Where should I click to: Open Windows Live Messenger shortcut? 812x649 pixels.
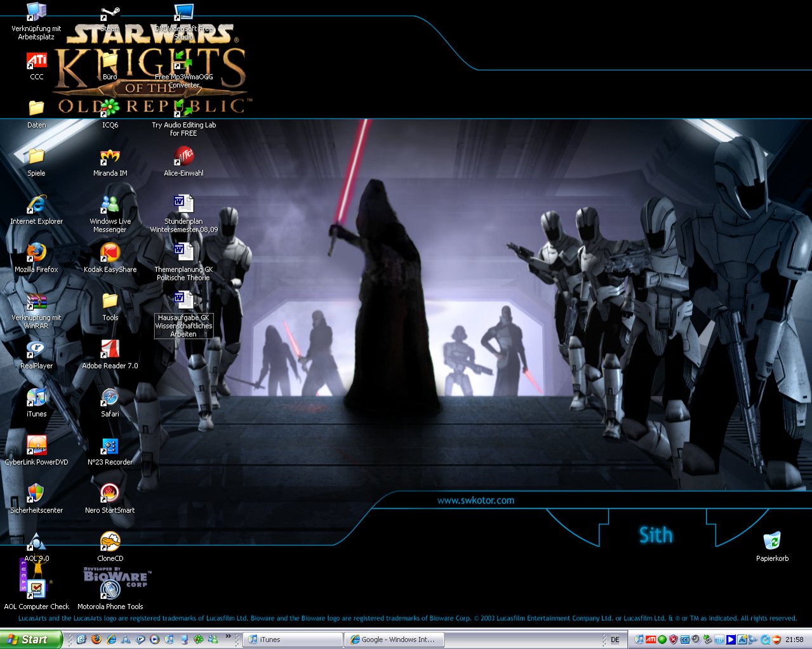pos(110,205)
